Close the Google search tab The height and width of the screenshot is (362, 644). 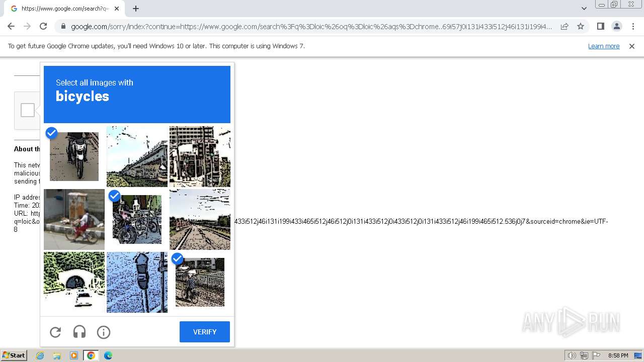[x=117, y=9]
